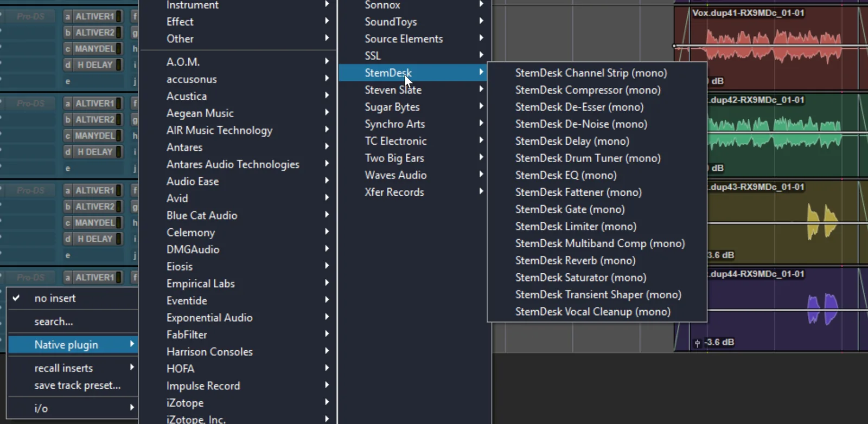Insert StemDesk Channel Strip (mono)
Viewport: 868px width, 424px height.
597,73
